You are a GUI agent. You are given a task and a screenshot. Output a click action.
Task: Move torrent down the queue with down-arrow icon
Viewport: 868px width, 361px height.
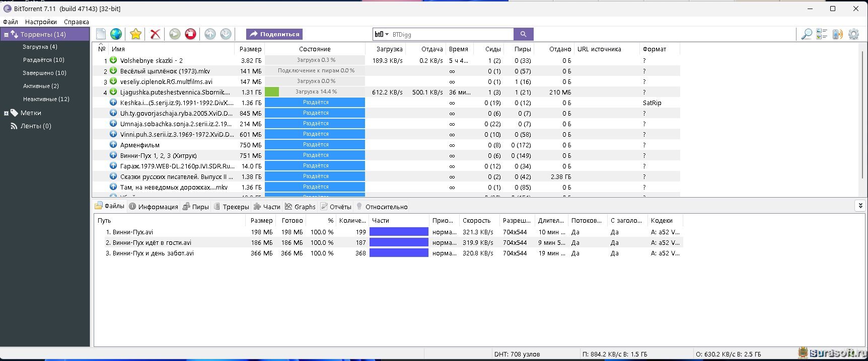[226, 34]
